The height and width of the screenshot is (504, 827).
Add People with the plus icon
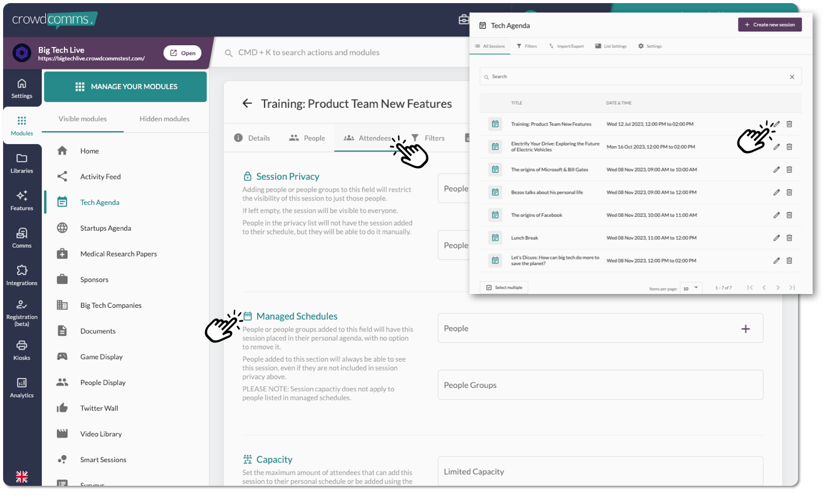coord(745,328)
